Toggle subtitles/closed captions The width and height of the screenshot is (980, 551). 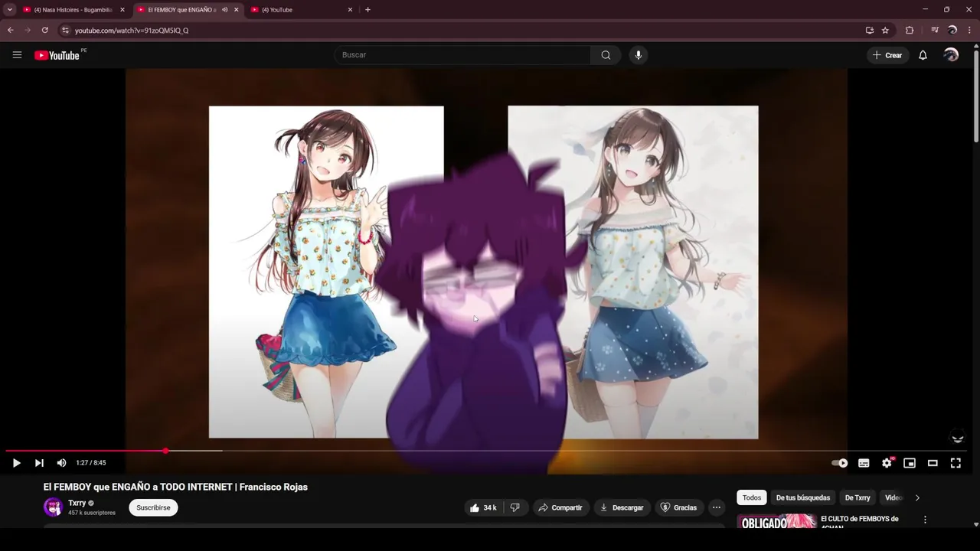[x=864, y=463]
